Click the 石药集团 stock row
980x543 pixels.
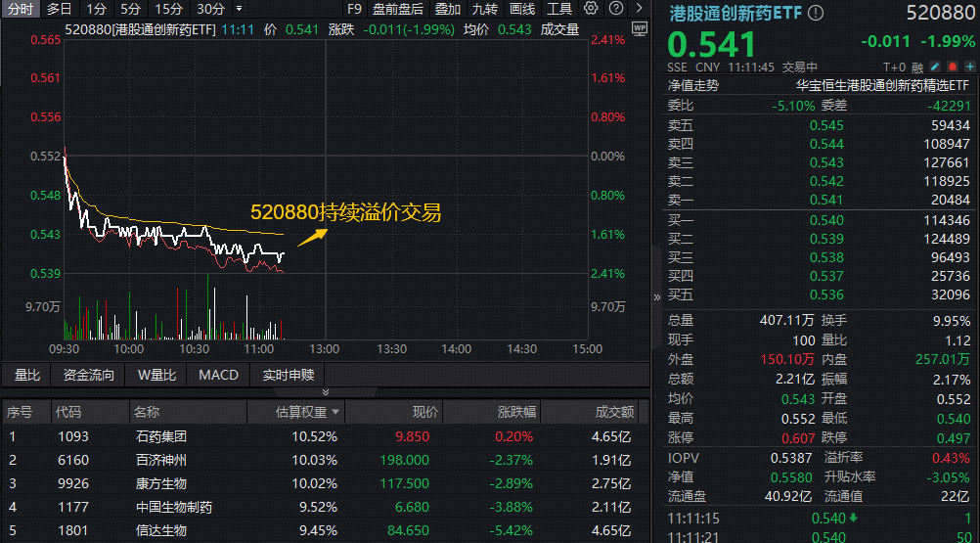coord(160,436)
